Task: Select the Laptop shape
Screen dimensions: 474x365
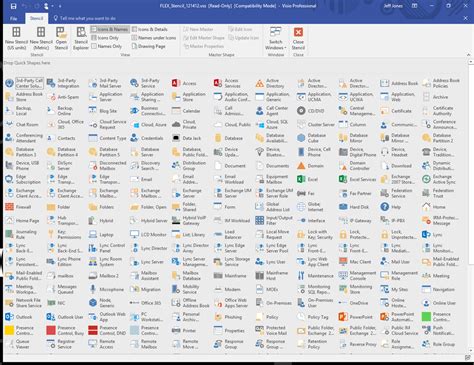Action: click(101, 235)
